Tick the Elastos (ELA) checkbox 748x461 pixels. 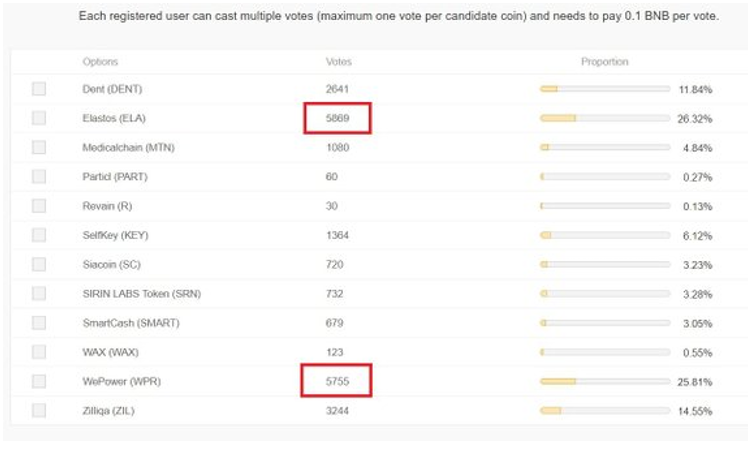click(39, 118)
